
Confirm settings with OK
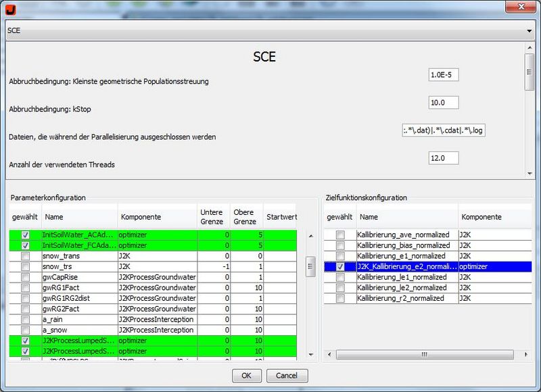pyautogui.click(x=246, y=376)
